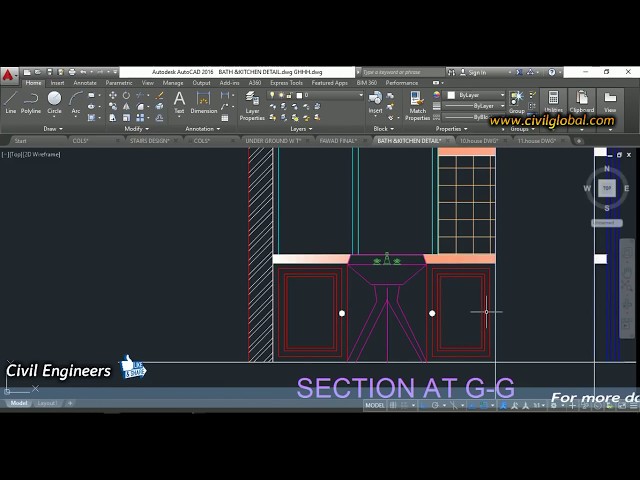Click the viewport controls 2D Wireframe label
The height and width of the screenshot is (480, 640).
pos(41,154)
